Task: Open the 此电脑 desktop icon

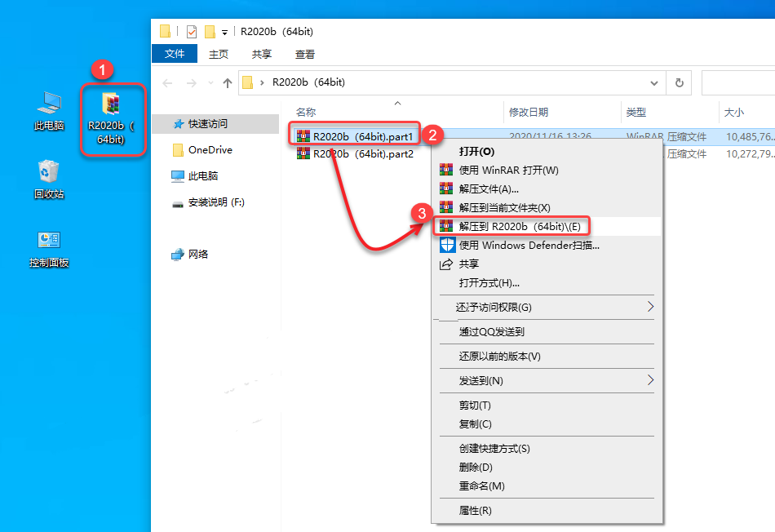Action: point(49,111)
